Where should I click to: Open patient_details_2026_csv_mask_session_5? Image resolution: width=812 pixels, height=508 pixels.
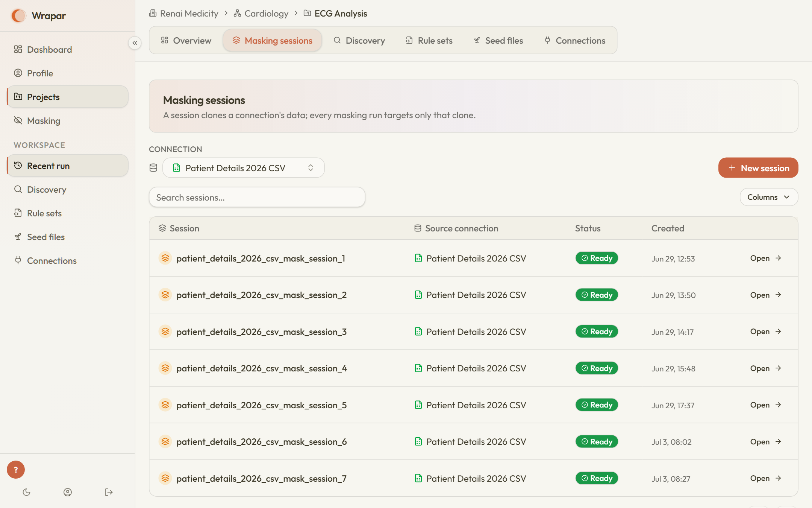click(766, 405)
